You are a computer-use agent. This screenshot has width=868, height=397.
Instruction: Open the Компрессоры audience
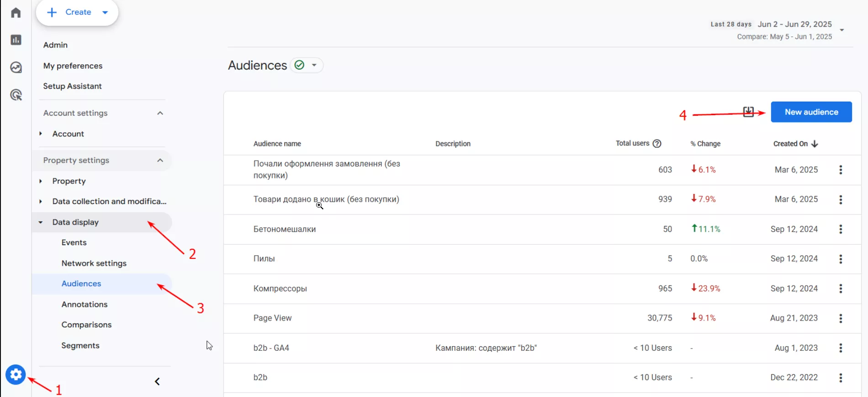coord(280,289)
